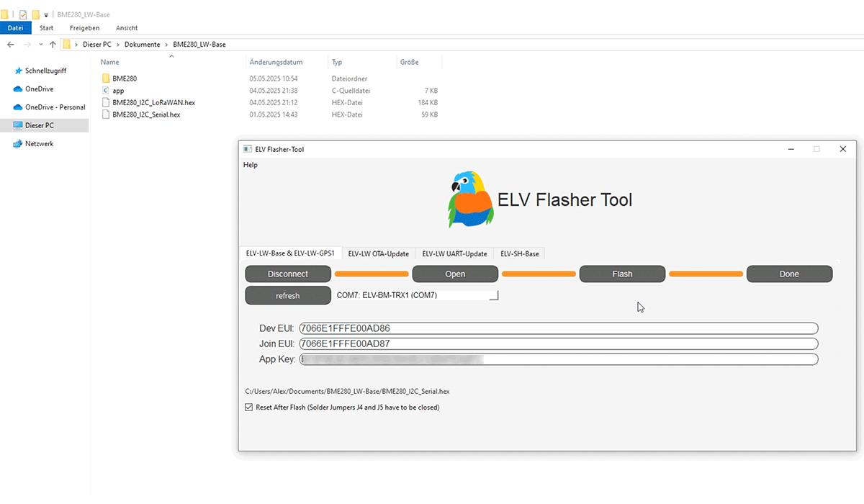Click the refresh button
Screen dimensions: 864x504
(288, 295)
